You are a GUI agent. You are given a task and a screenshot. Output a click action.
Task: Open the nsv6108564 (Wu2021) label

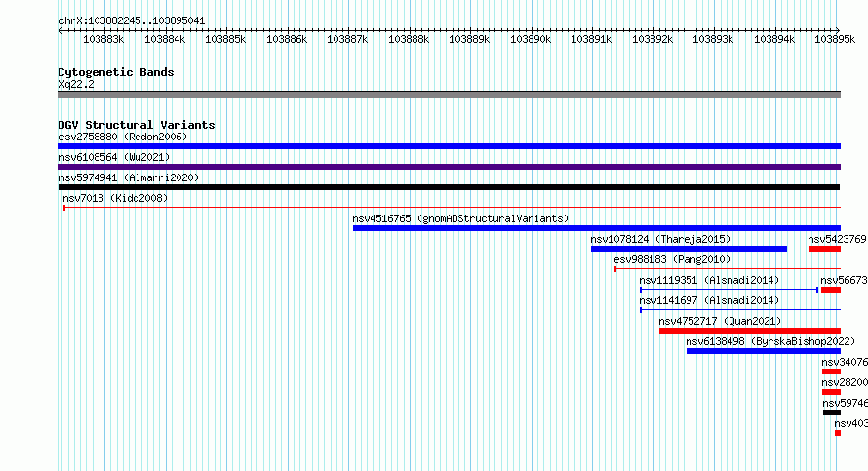tap(114, 157)
